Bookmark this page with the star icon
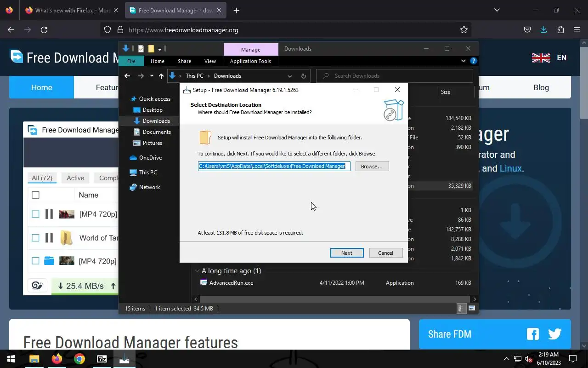The width and height of the screenshot is (588, 368). tap(464, 30)
